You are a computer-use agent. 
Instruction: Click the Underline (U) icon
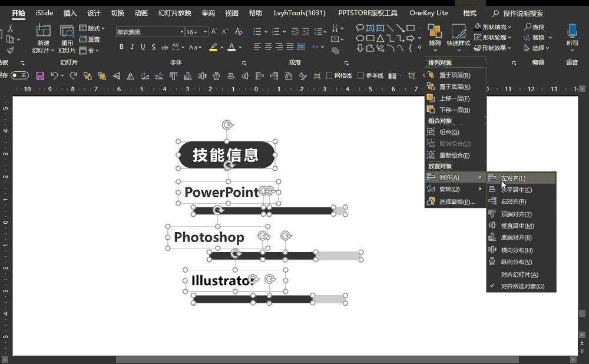coord(143,47)
